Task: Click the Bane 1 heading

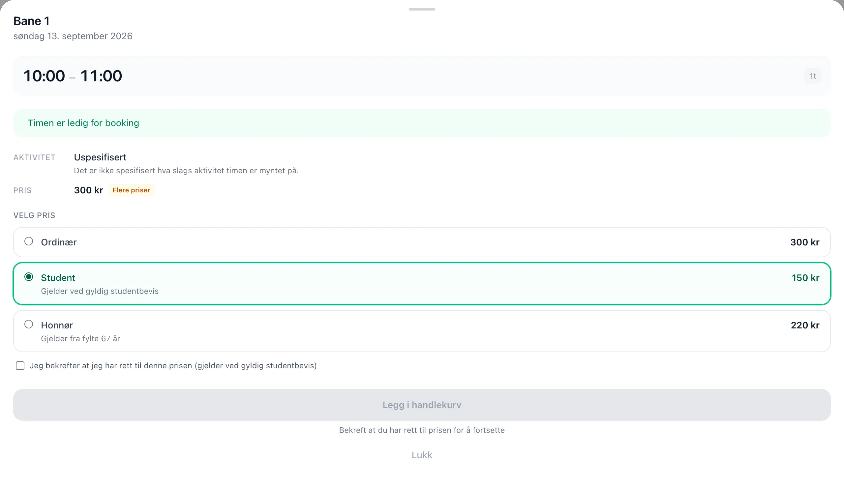Action: [32, 21]
